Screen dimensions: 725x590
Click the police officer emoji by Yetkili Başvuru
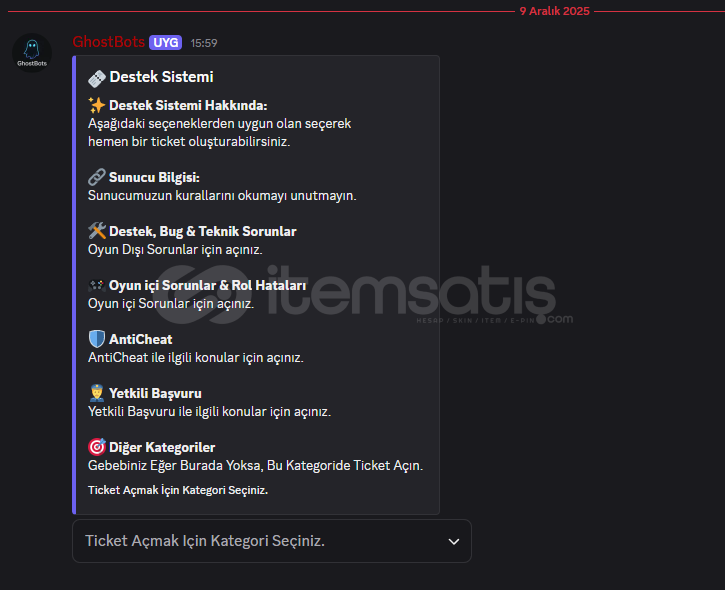(x=97, y=393)
